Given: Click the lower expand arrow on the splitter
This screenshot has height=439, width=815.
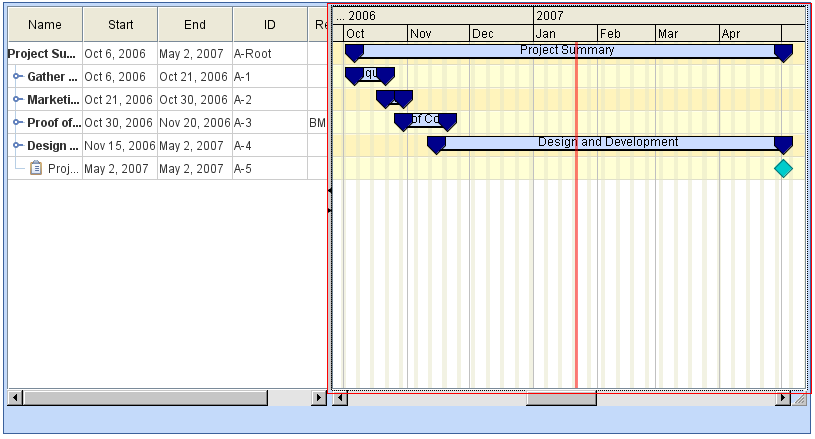Looking at the screenshot, I should point(330,208).
